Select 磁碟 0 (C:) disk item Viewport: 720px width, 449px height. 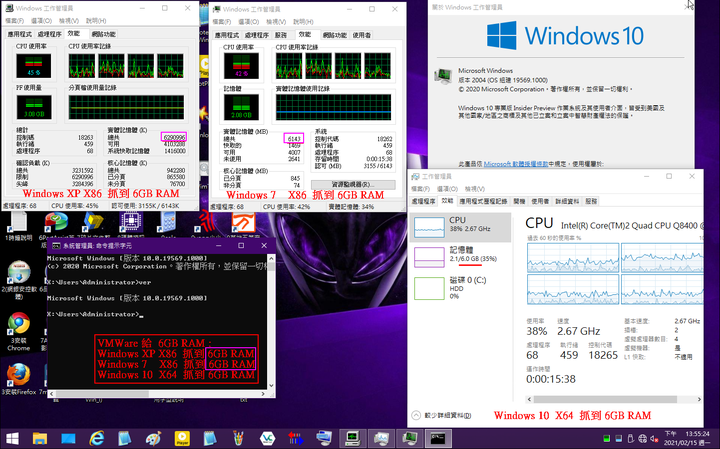click(460, 288)
